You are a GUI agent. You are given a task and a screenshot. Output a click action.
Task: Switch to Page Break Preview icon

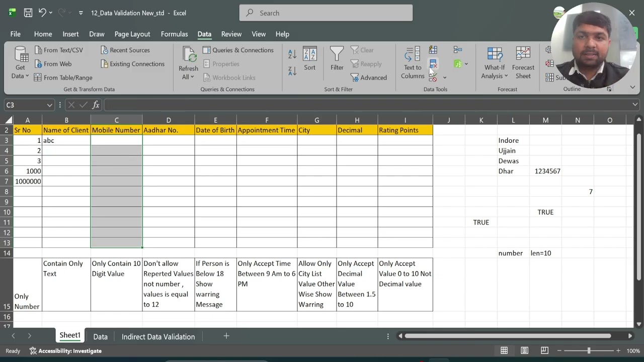click(544, 350)
